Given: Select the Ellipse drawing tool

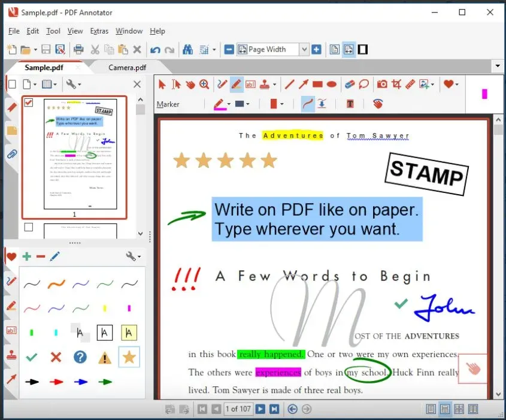Looking at the screenshot, I should pos(332,84).
